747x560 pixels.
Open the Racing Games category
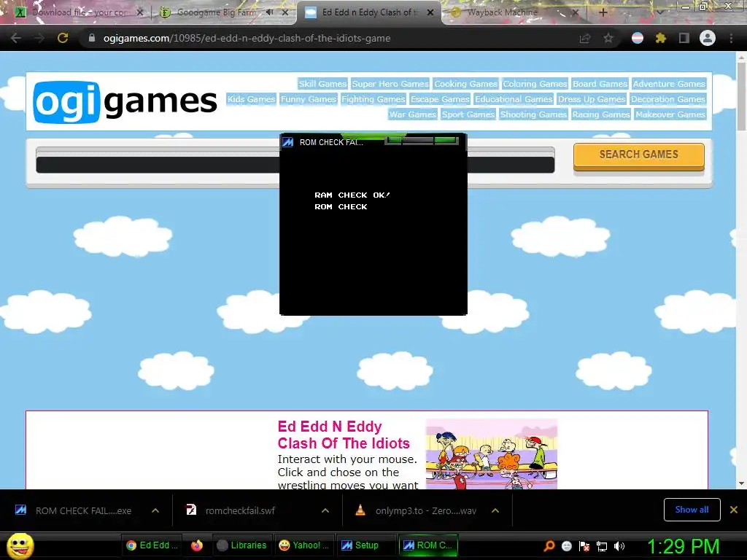tap(601, 114)
